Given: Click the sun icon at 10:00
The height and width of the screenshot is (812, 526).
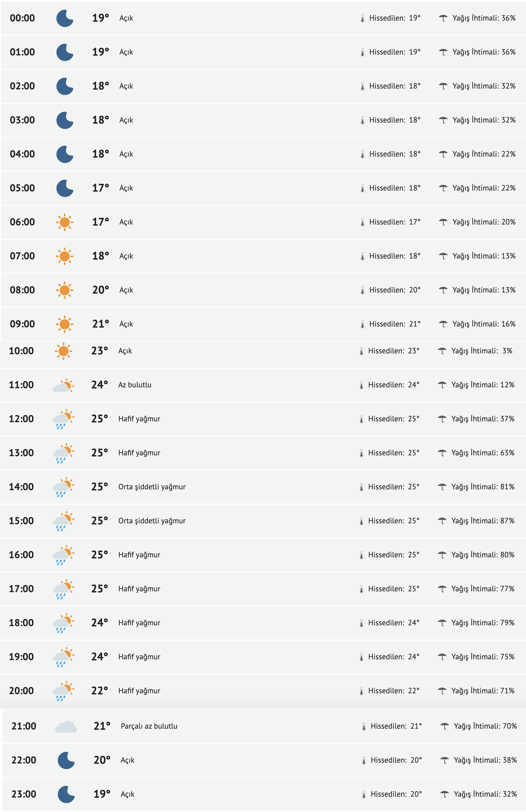Looking at the screenshot, I should [63, 351].
